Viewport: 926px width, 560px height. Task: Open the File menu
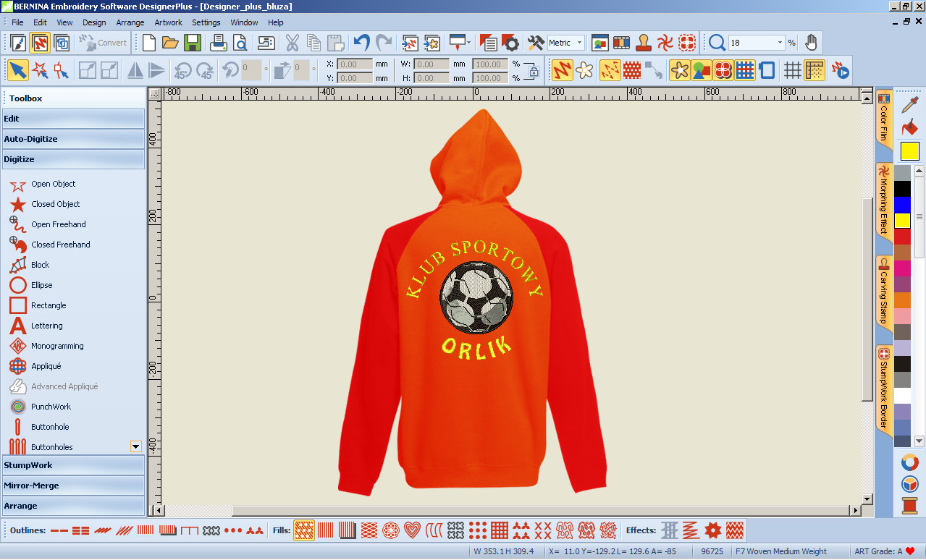click(x=17, y=22)
